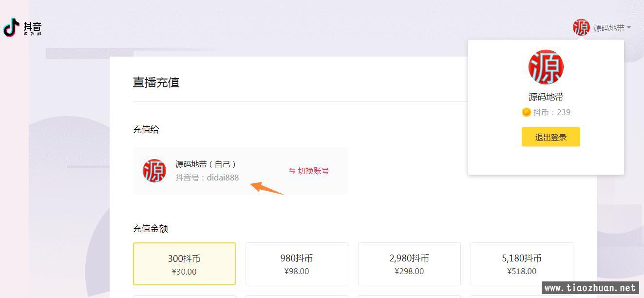Expand the 源码地带 account dropdown arrow
The width and height of the screenshot is (644, 298).
click(629, 28)
